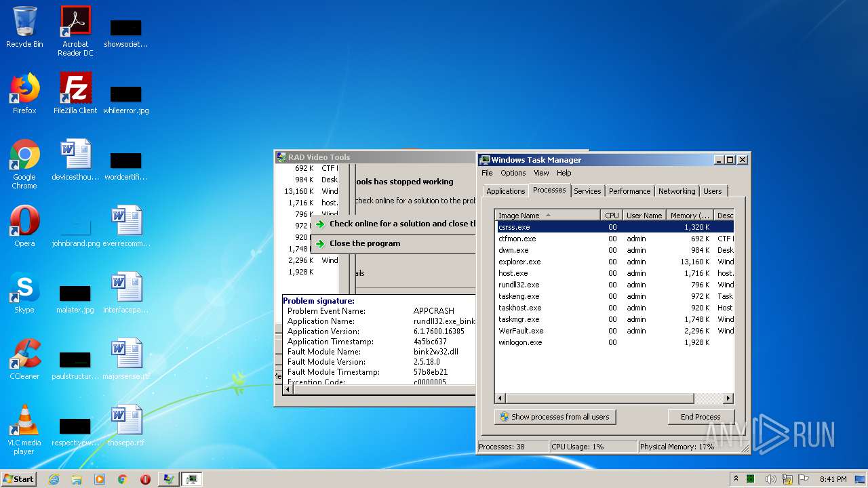Switch to Services tab
The image size is (868, 488).
(x=587, y=191)
